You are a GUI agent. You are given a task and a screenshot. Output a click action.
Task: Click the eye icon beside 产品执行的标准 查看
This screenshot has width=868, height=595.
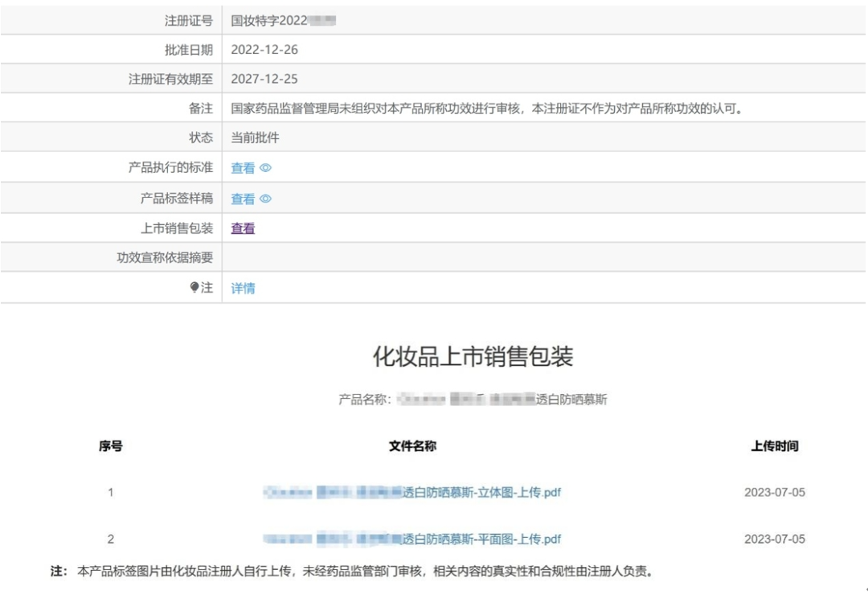266,168
